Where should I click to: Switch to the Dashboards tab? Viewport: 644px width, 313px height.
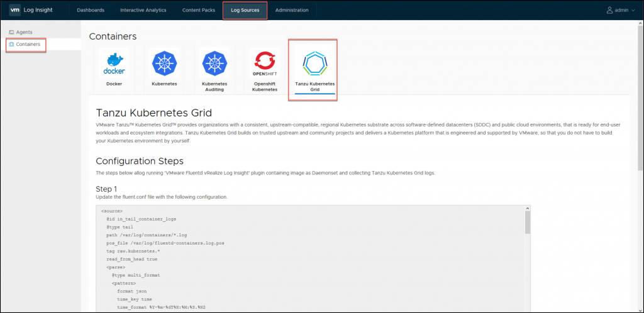pos(91,10)
